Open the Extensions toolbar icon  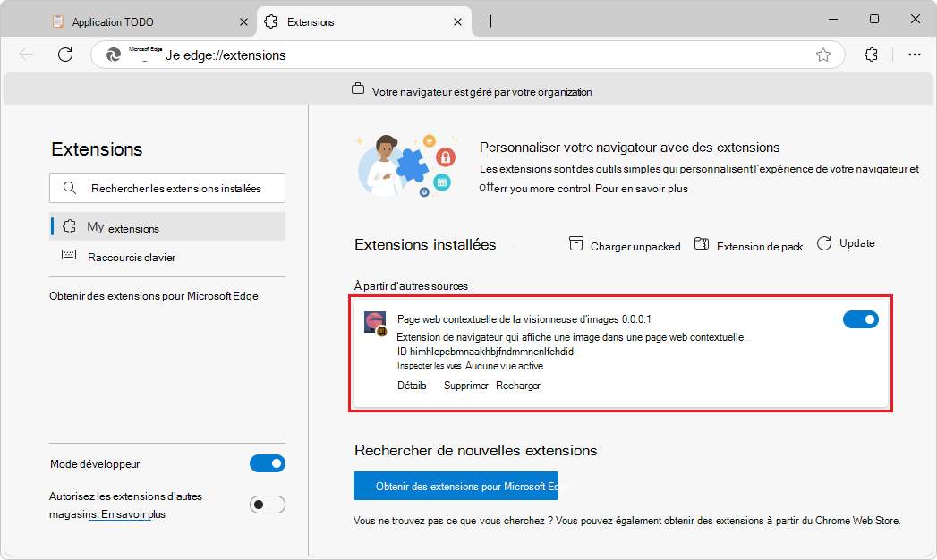pos(870,55)
